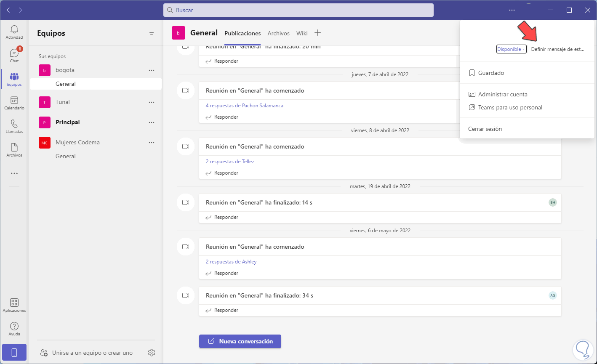The height and width of the screenshot is (364, 597).
Task: Select the Principal team
Action: click(x=96, y=122)
